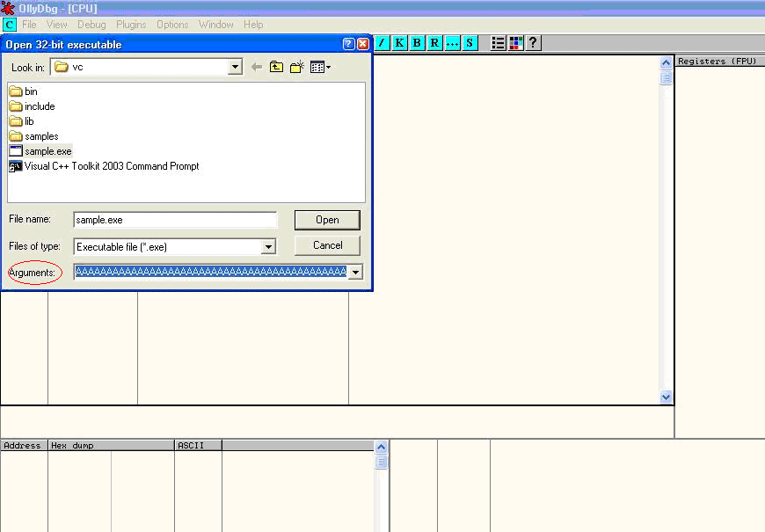Select the lib folder

tap(22, 121)
